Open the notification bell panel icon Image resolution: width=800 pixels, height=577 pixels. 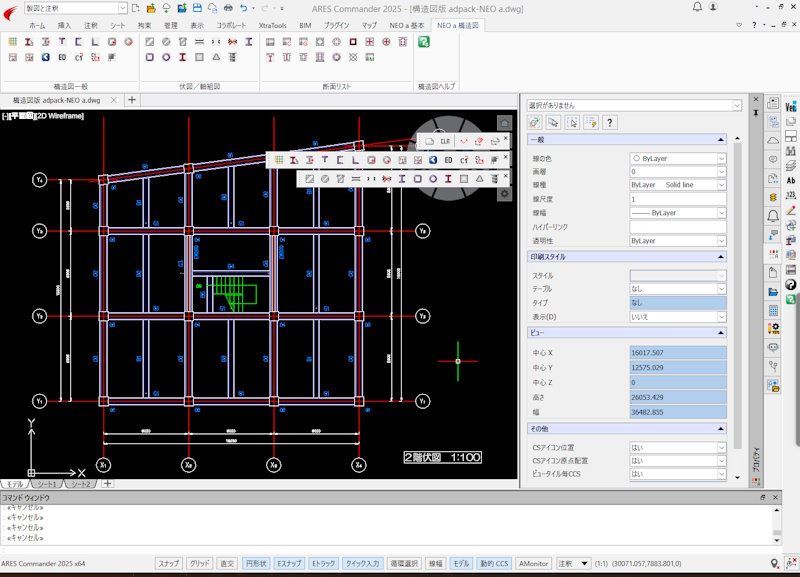pos(773,216)
